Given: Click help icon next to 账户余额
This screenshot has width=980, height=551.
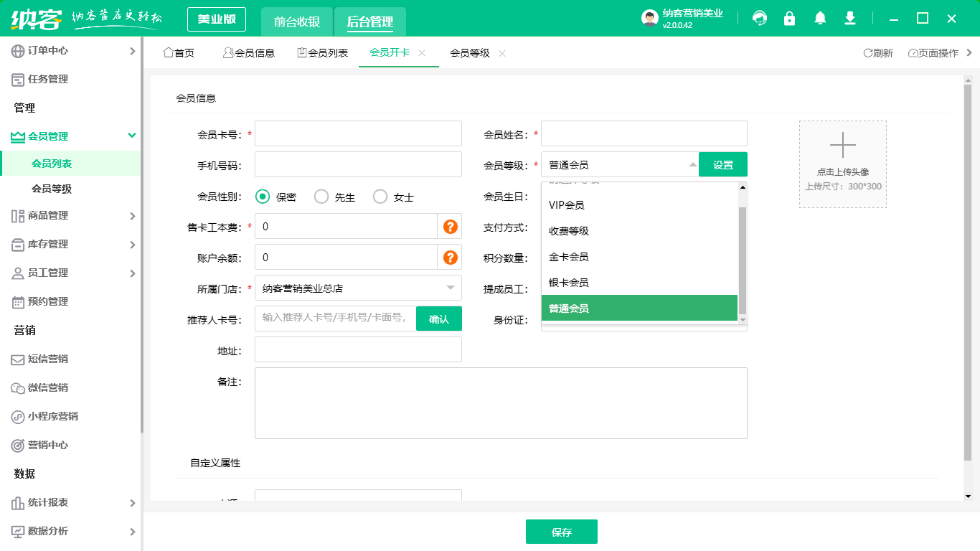Looking at the screenshot, I should [450, 258].
